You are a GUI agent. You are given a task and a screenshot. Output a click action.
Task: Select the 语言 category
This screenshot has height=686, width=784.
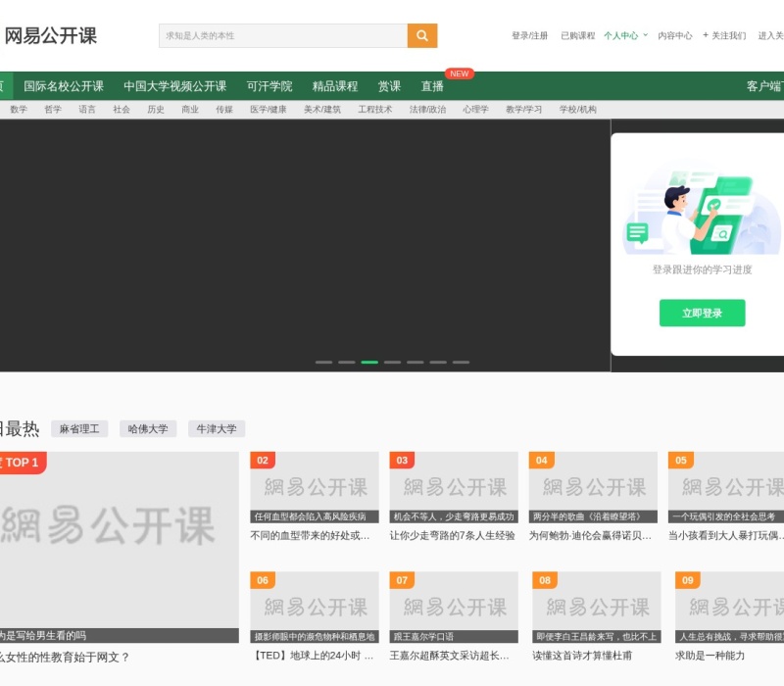[87, 109]
